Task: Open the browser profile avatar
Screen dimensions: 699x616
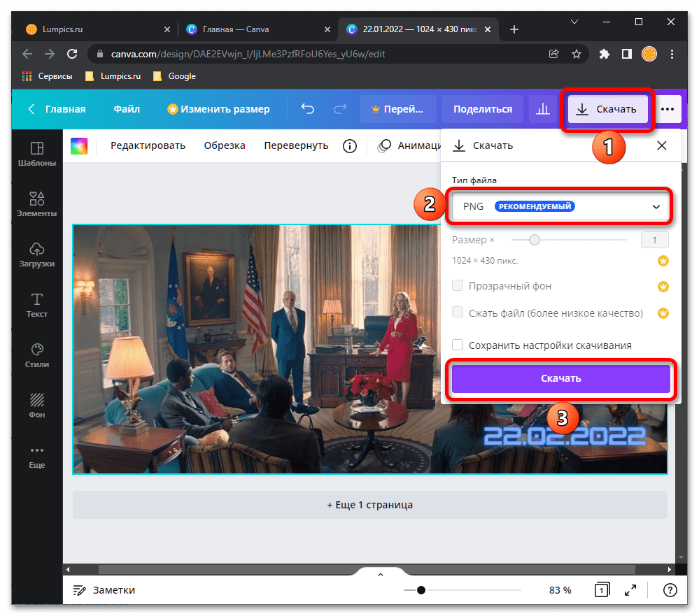Action: coord(649,54)
